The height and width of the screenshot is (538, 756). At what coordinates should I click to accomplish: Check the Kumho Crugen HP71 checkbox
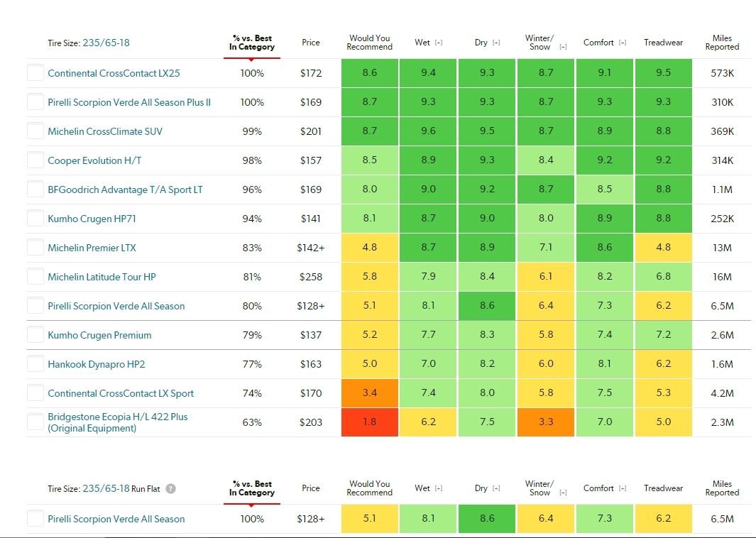(x=34, y=218)
